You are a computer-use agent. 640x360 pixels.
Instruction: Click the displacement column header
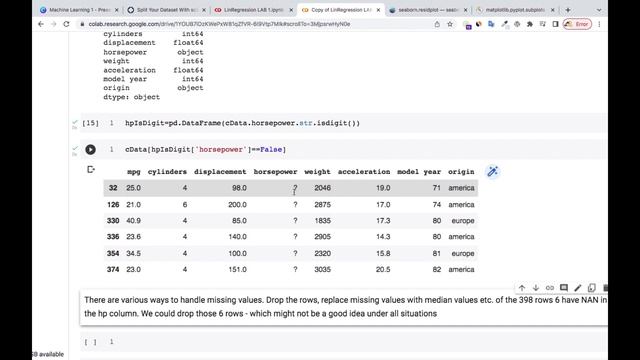(220, 172)
